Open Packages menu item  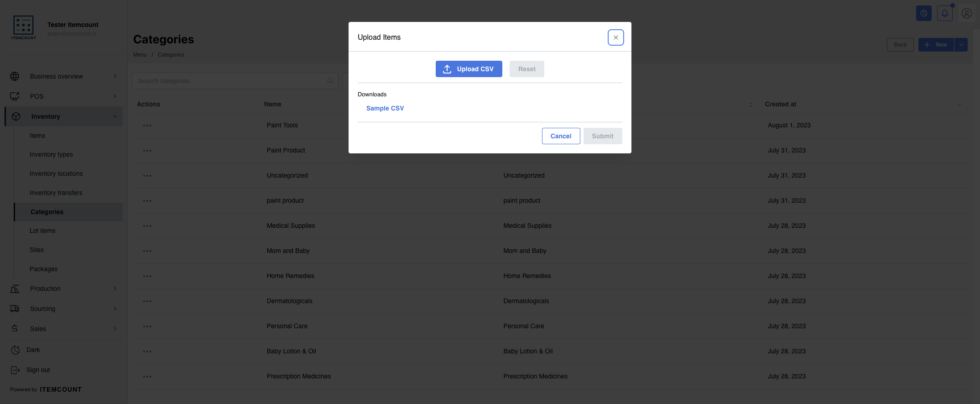(x=43, y=269)
